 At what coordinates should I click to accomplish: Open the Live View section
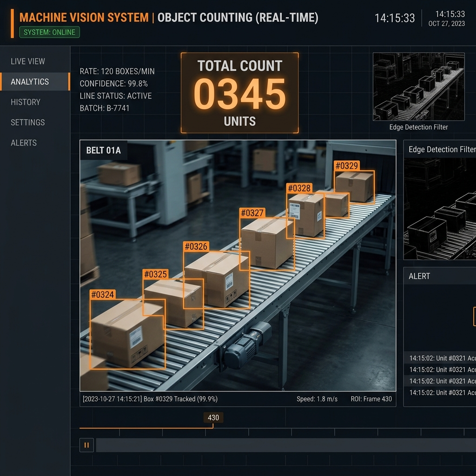(x=28, y=61)
